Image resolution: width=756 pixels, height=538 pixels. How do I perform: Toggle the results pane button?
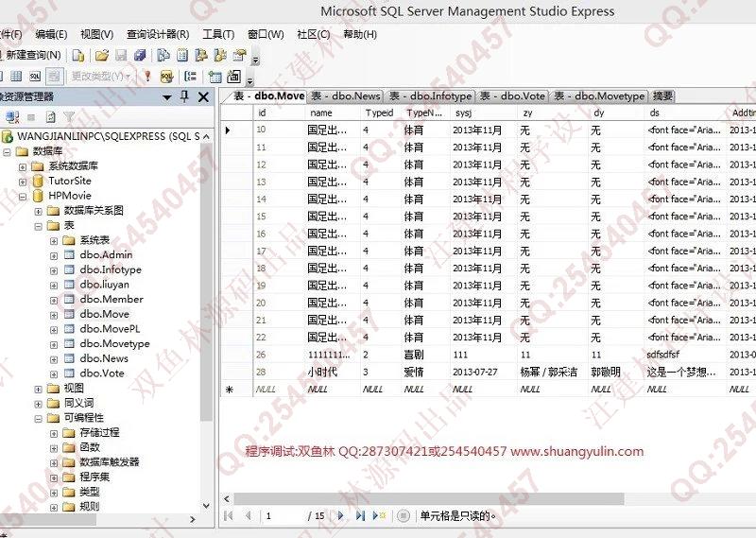[x=54, y=76]
